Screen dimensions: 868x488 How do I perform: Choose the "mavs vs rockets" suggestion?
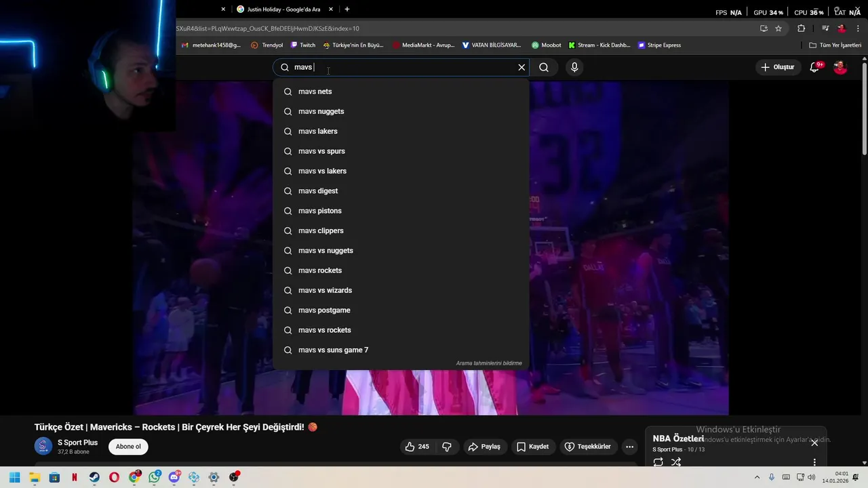tap(401, 330)
